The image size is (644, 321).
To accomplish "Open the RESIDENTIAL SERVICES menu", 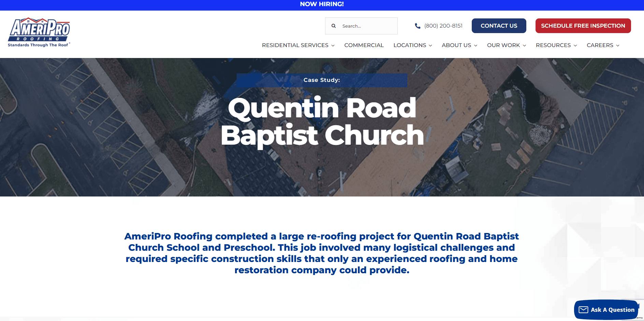I will click(295, 45).
